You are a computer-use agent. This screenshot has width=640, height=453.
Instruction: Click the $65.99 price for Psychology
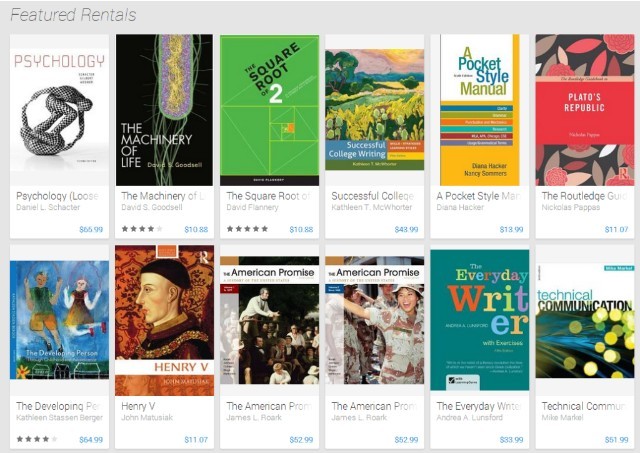[91, 229]
